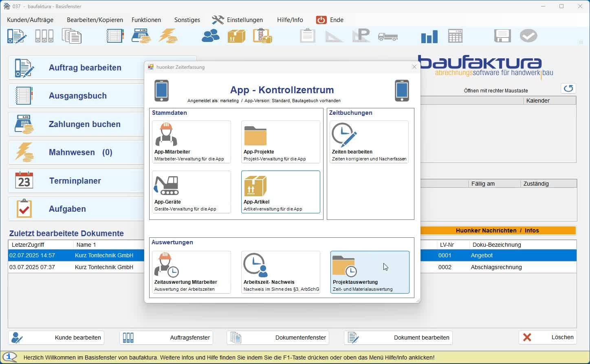Click the customers group toolbar icon
This screenshot has width=590, height=364.
pyautogui.click(x=211, y=36)
